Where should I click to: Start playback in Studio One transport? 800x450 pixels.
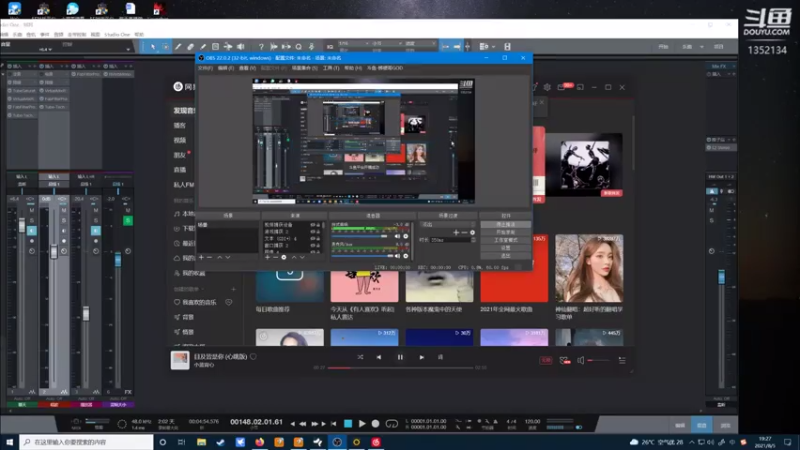pos(362,423)
